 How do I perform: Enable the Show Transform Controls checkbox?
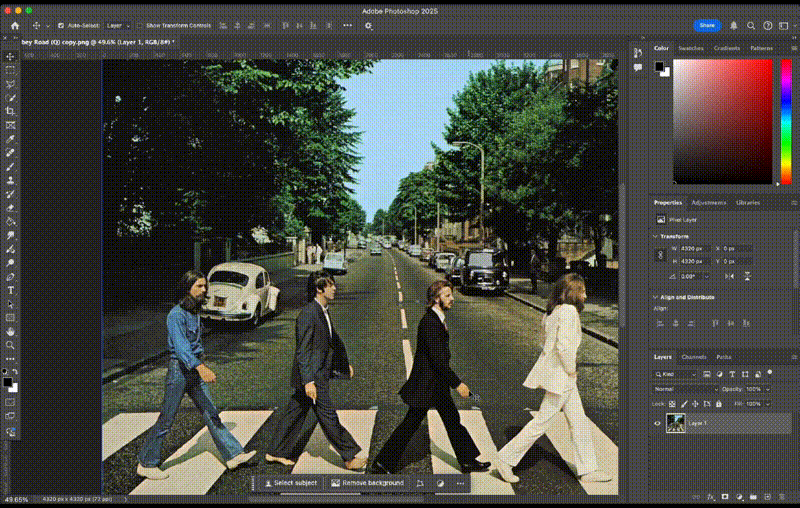(142, 25)
